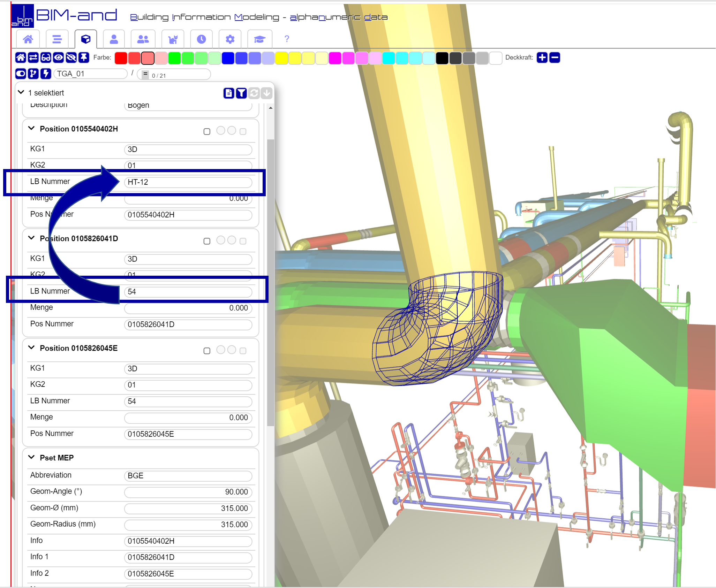Click the 3D glasses icon in the toolbar
This screenshot has height=588, width=716.
45,58
